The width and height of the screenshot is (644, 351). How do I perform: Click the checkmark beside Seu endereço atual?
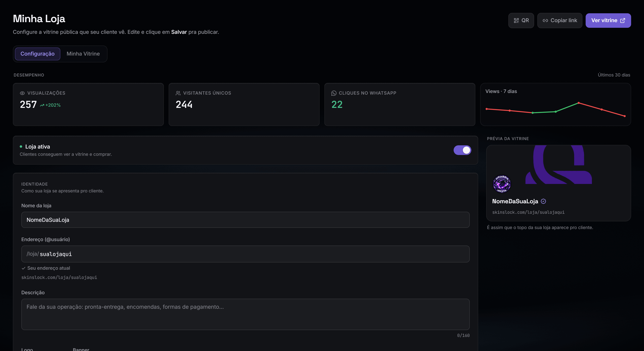click(24, 268)
